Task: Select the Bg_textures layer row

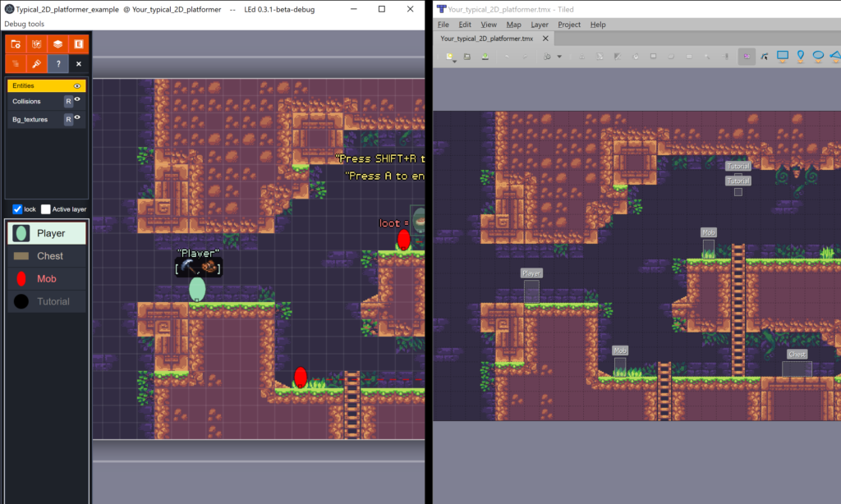Action: click(x=46, y=120)
